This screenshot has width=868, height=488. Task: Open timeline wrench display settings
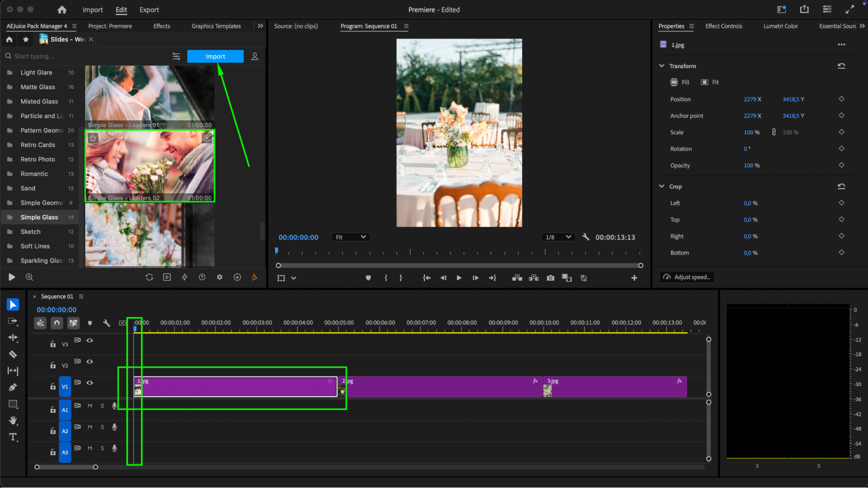point(106,323)
